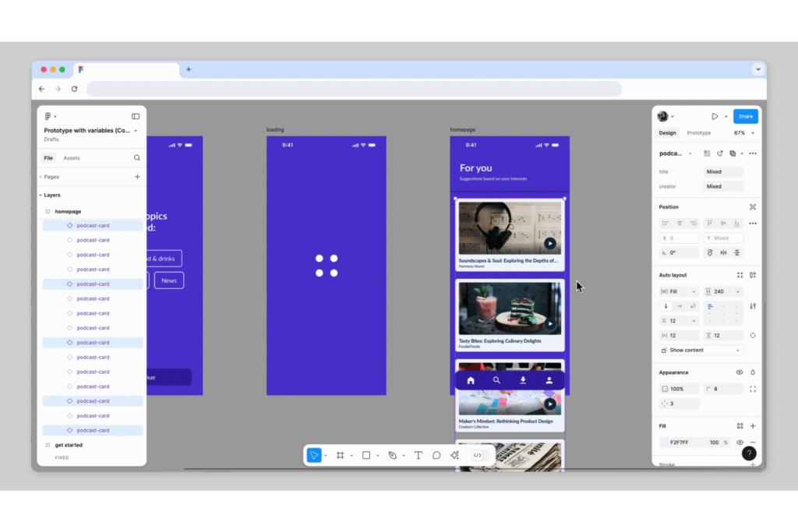Viewport: 798px width, 532px height.
Task: Open Show content clip dropdown
Action: coord(701,351)
